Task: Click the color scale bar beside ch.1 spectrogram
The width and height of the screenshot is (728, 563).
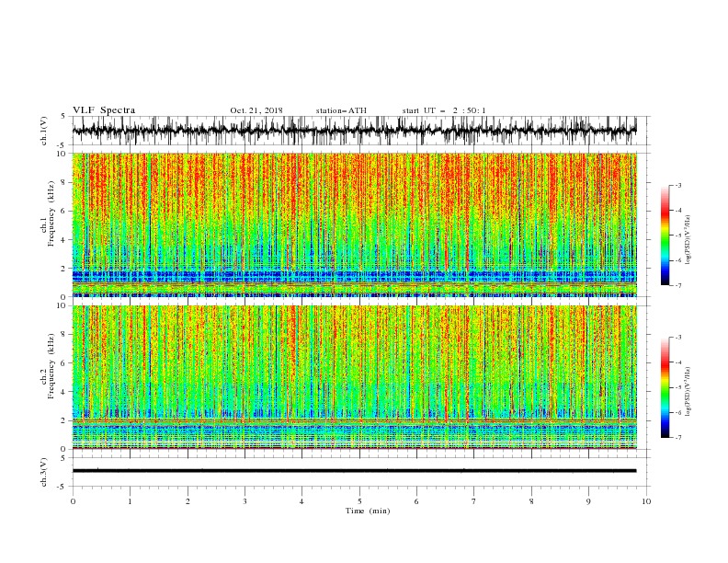Action: click(665, 236)
